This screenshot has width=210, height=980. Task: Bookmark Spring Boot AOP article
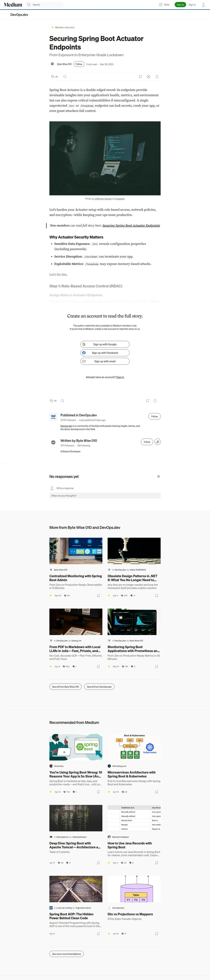(98, 934)
